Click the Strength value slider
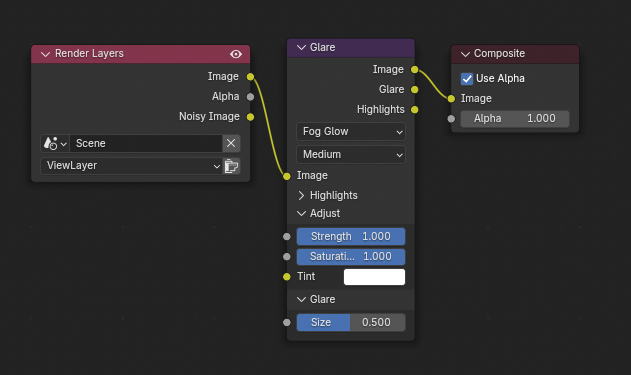Viewport: 631px width, 375px height. click(351, 237)
